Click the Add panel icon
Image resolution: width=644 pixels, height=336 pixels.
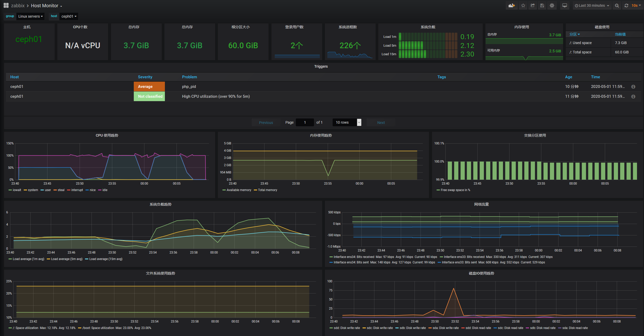[512, 5]
